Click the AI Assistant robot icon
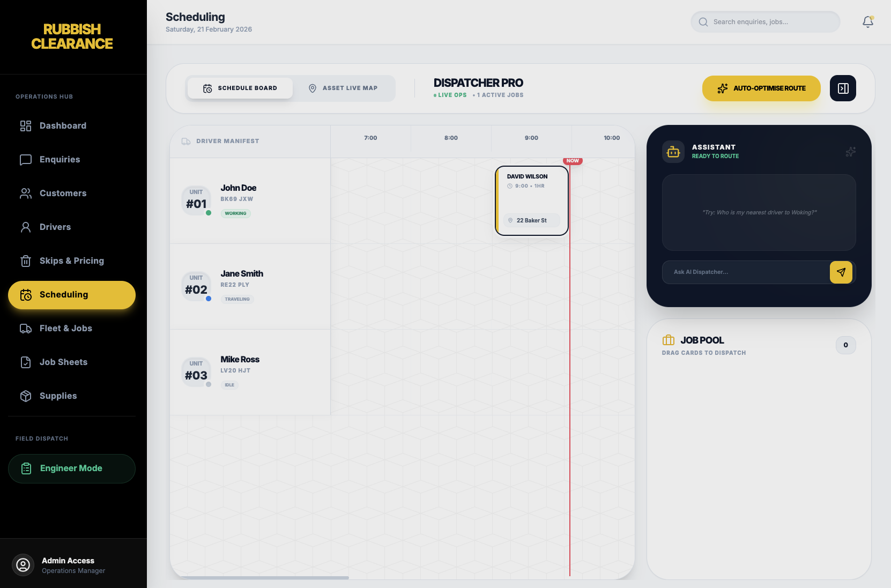 coord(673,152)
